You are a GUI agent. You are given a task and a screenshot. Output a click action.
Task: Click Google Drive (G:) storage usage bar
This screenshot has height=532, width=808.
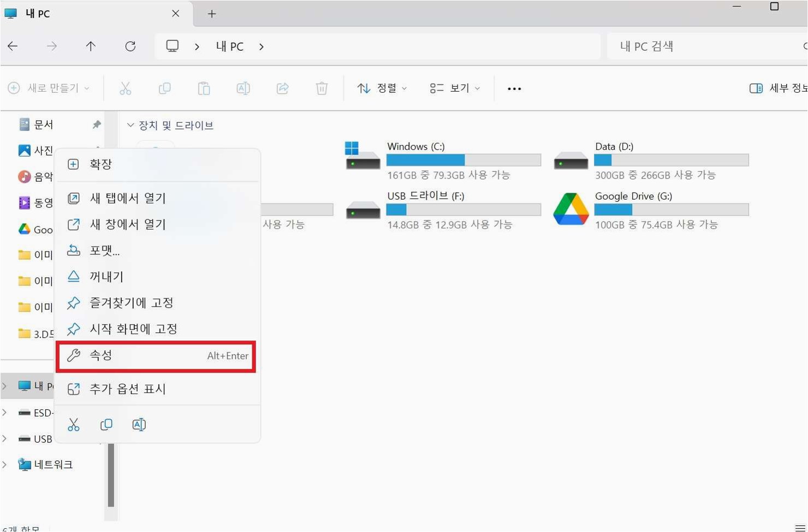coord(672,210)
